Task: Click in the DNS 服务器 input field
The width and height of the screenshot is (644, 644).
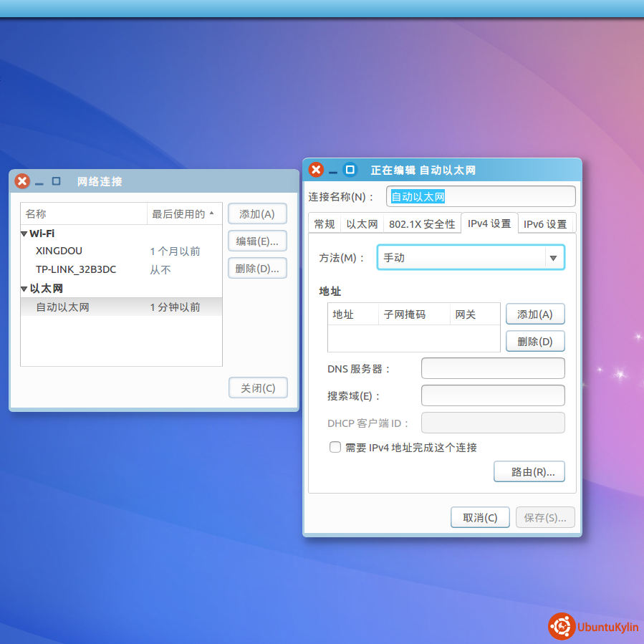Action: coord(493,368)
